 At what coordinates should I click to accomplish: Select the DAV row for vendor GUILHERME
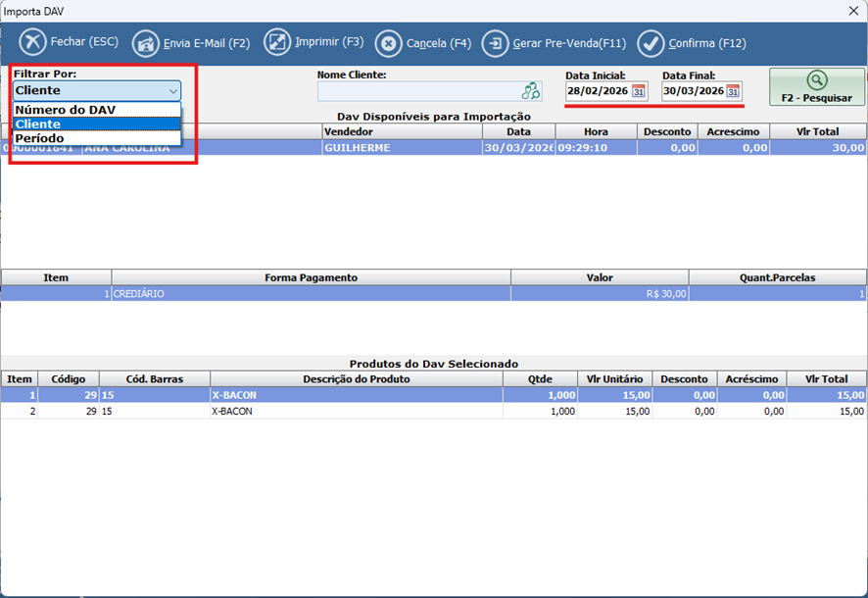point(402,147)
